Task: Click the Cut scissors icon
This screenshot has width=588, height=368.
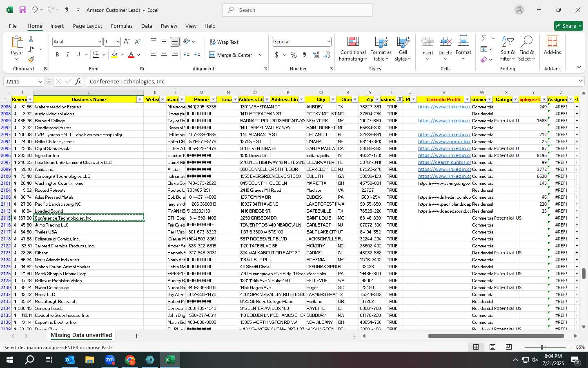Action: 31,38
